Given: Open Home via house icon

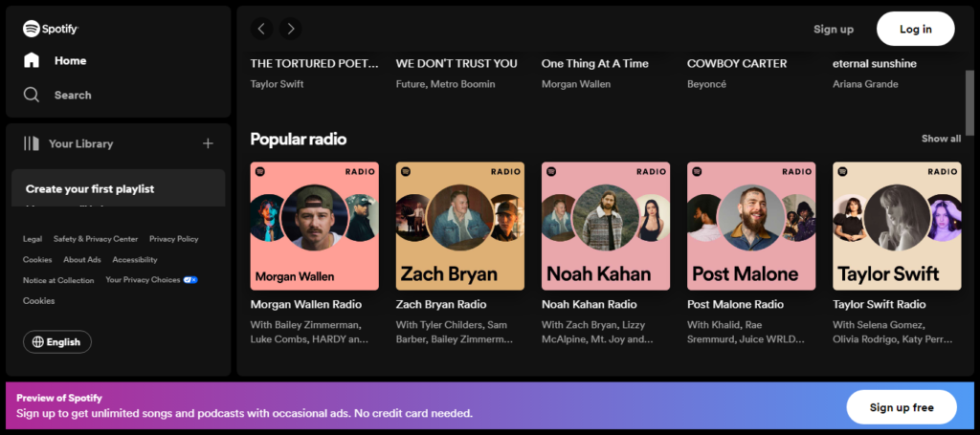Looking at the screenshot, I should click(32, 60).
